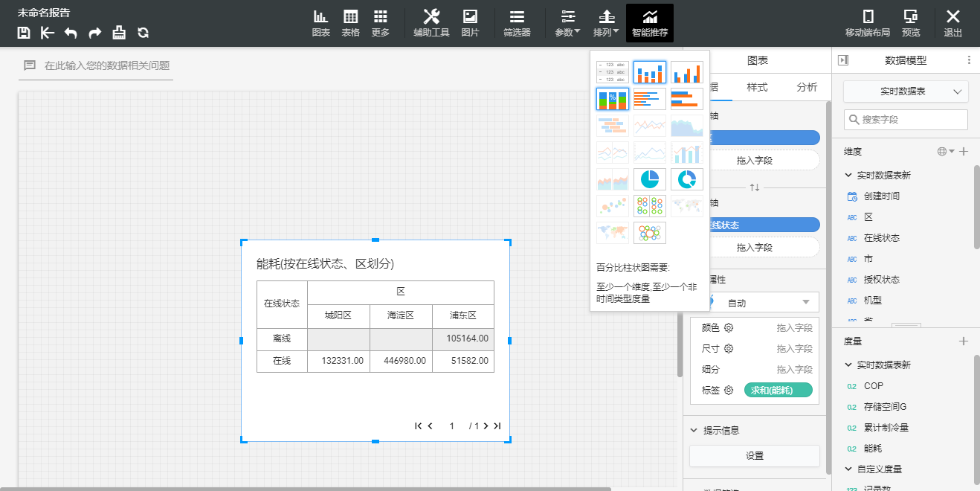Open the 参数 parameters dropdown
The height and width of the screenshot is (491, 980).
pos(568,24)
